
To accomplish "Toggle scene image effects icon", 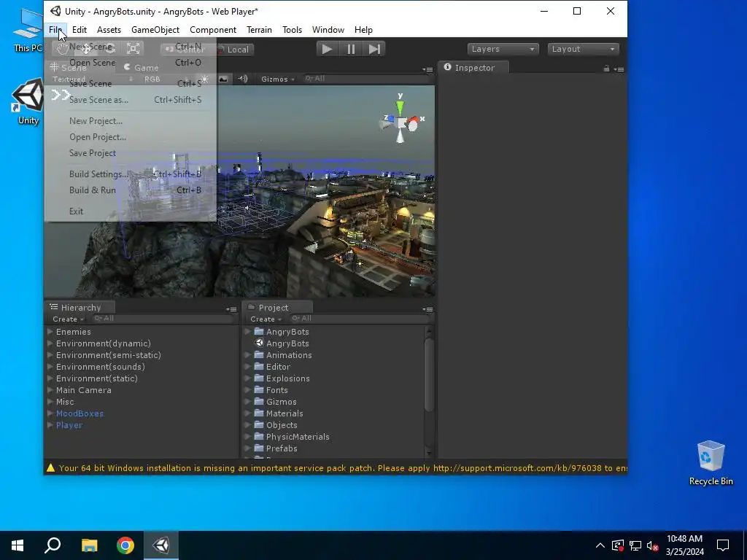I will point(223,79).
